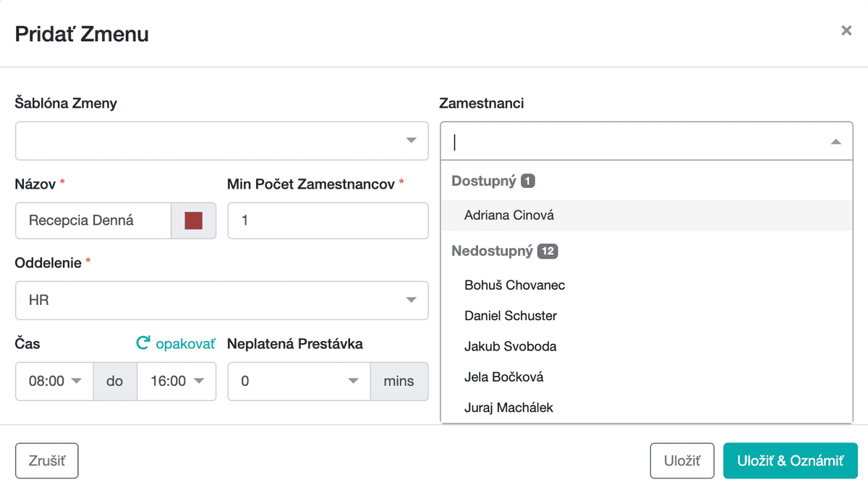The width and height of the screenshot is (868, 495).
Task: Open the Oddelenie HR dropdown
Action: 221,300
